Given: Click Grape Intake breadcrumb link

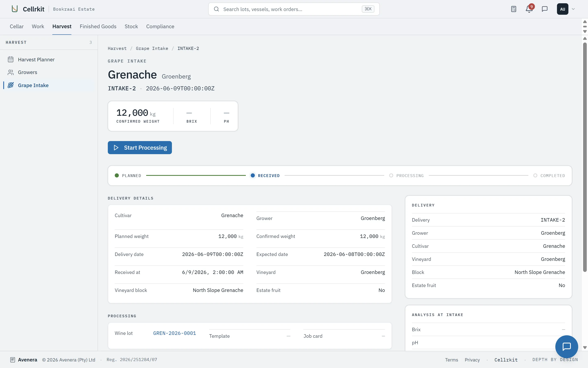Looking at the screenshot, I should tap(152, 48).
